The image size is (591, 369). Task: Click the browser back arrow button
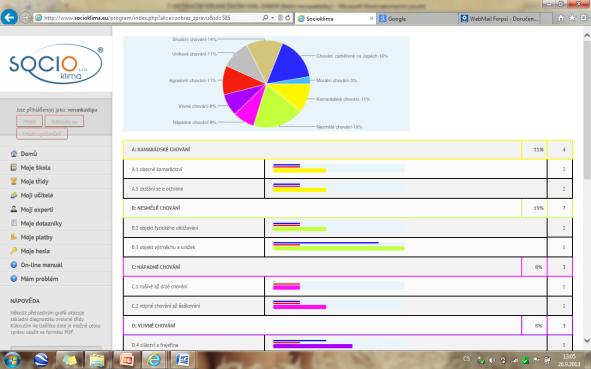[9, 17]
